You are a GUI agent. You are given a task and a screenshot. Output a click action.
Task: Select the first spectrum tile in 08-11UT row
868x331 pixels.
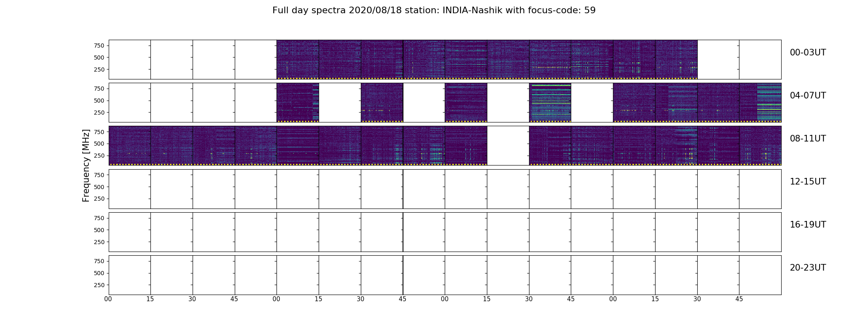pyautogui.click(x=130, y=146)
